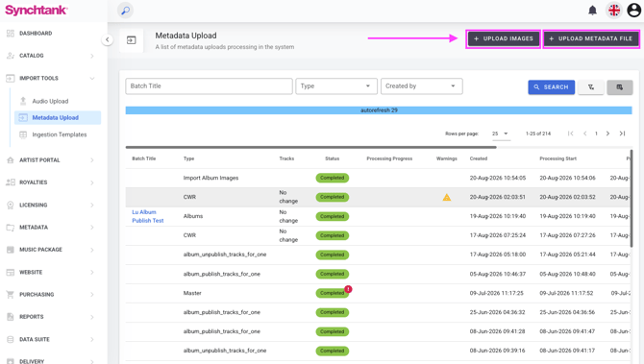The height and width of the screenshot is (364, 644).
Task: Go to next page of results
Action: (x=607, y=133)
